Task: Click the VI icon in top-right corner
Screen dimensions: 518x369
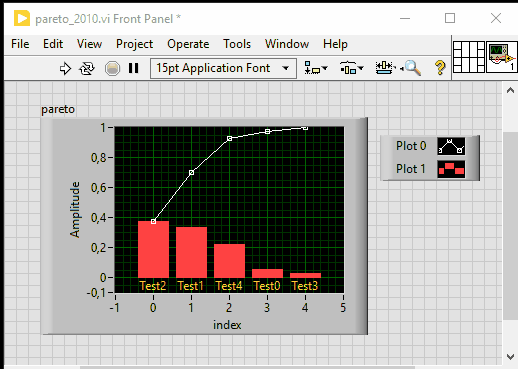Action: [502, 57]
